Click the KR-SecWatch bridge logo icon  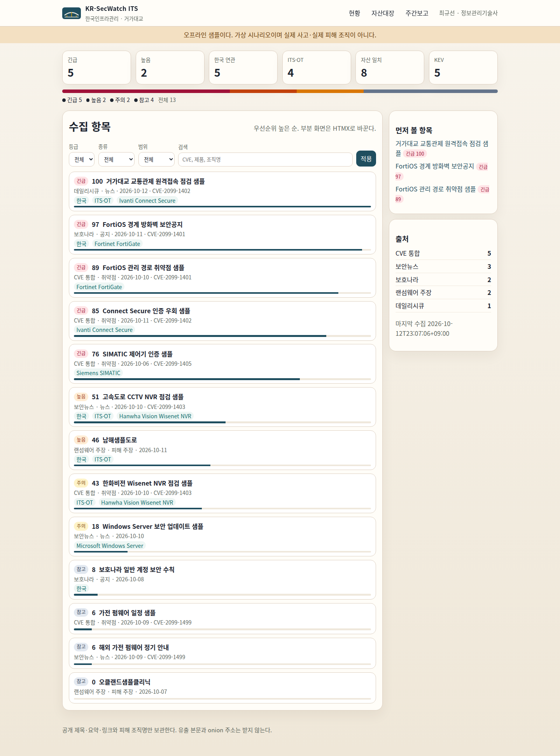(72, 13)
